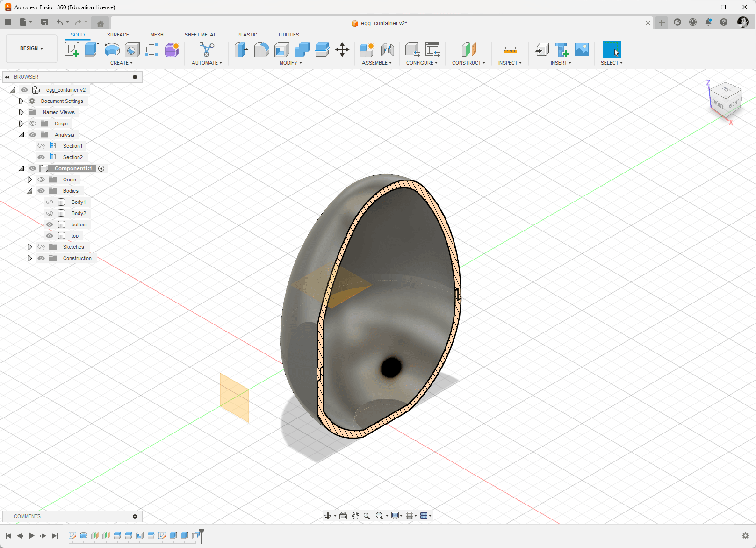Open the Change Parameters table icon

pos(432,49)
